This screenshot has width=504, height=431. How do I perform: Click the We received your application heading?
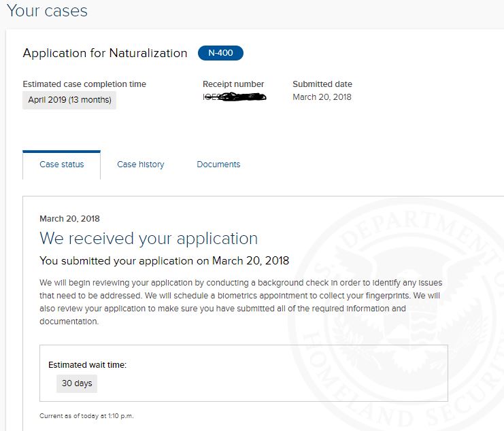point(148,239)
